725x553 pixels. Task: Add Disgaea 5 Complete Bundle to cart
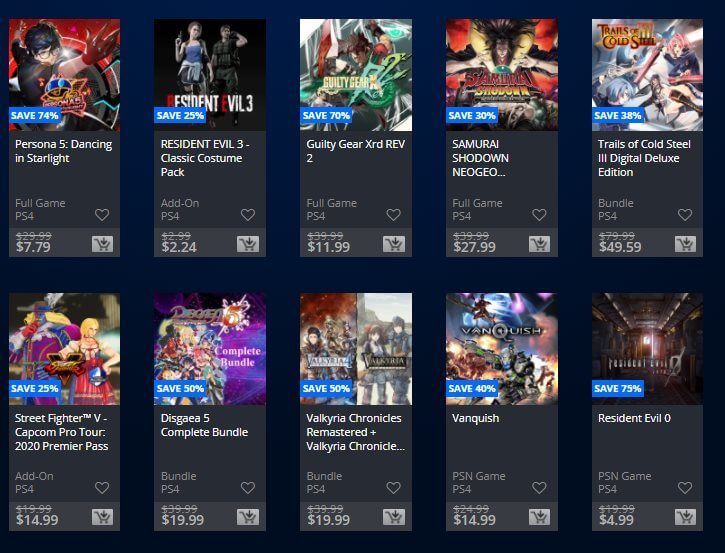[x=248, y=517]
